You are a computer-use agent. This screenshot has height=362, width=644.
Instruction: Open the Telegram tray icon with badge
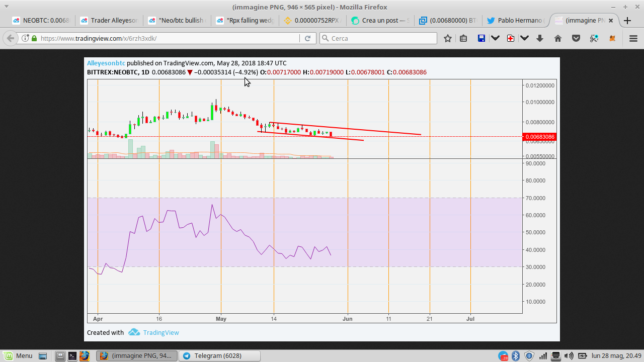pos(504,356)
